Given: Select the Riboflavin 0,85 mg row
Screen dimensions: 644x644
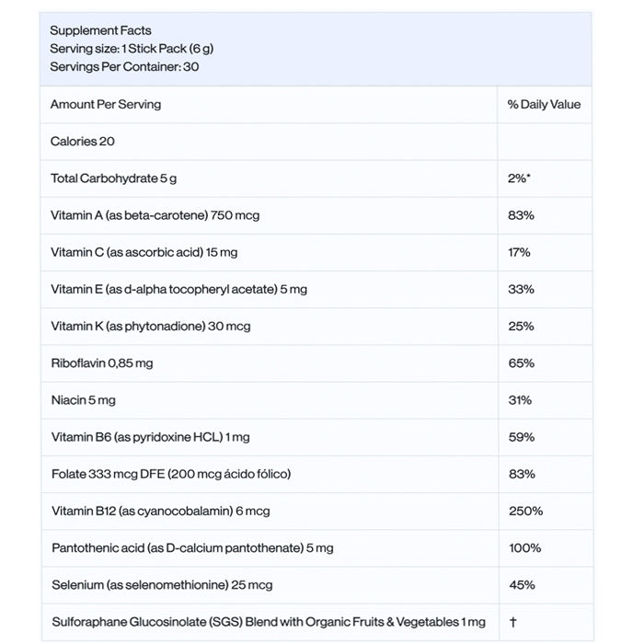Looking at the screenshot, I should [102, 363].
